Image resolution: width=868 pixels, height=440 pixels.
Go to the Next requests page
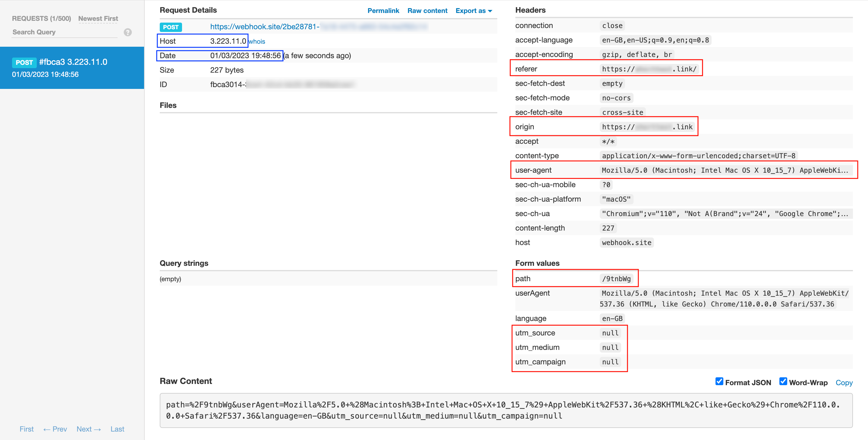[89, 429]
